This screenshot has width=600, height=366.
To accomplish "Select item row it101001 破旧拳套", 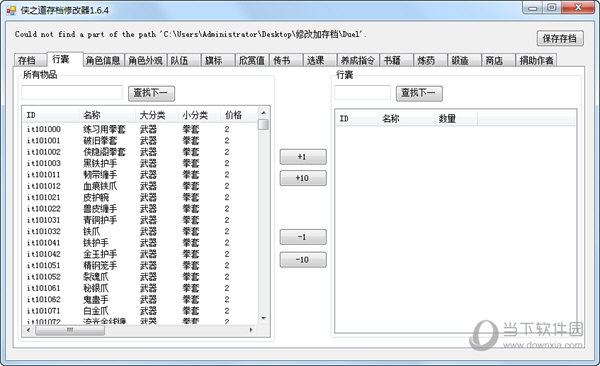I will [x=140, y=141].
